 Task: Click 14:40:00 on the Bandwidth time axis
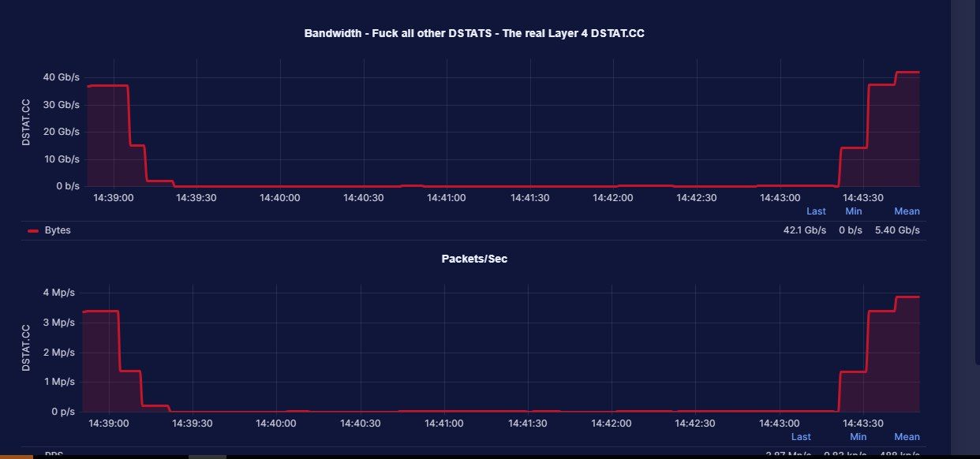point(280,198)
